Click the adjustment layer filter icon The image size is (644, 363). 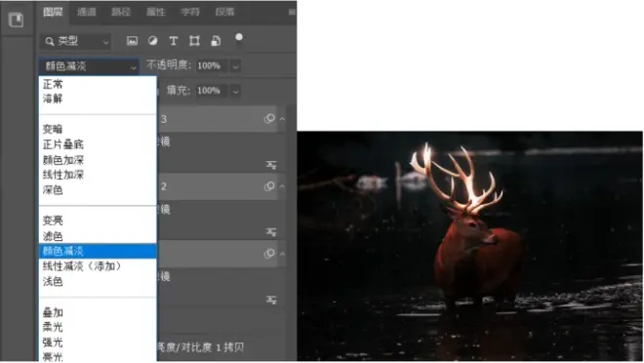153,41
